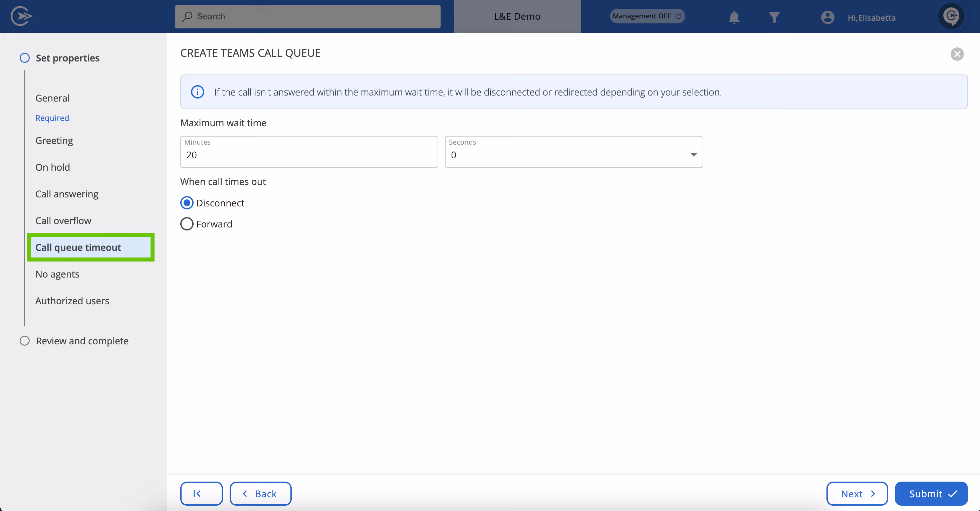Click the app logo in top-left corner
This screenshot has height=511, width=980.
(x=21, y=16)
